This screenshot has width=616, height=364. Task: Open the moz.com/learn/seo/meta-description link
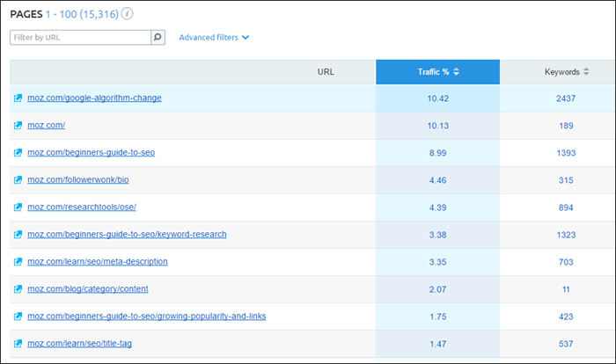click(x=98, y=261)
